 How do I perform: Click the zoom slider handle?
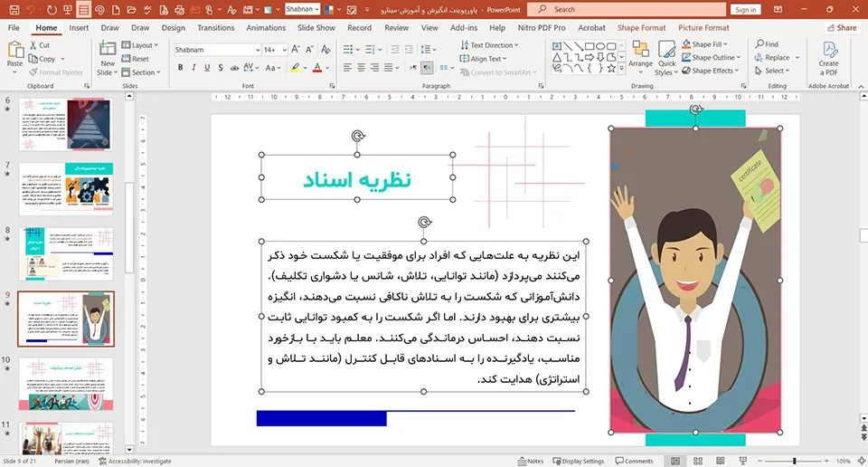click(795, 461)
